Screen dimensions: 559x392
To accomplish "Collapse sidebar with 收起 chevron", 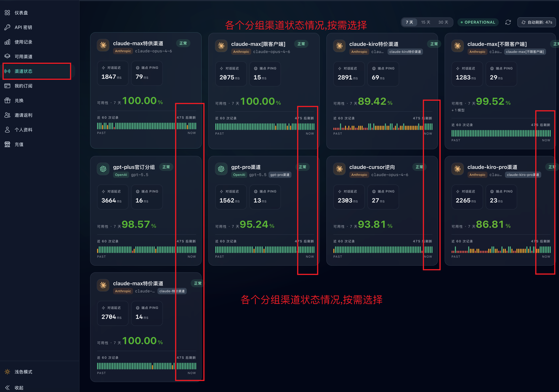I will click(7, 388).
